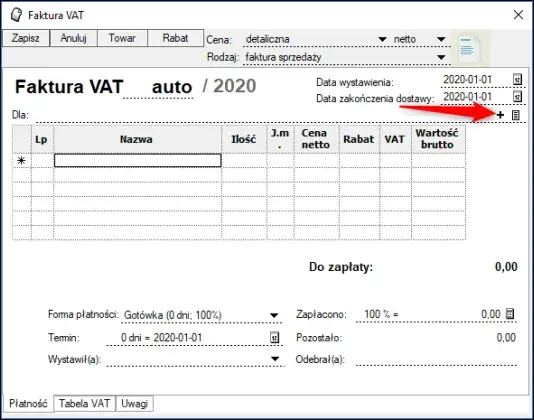The image size is (534, 420).
Task: Click the plus icon to add a contractor
Action: (500, 115)
